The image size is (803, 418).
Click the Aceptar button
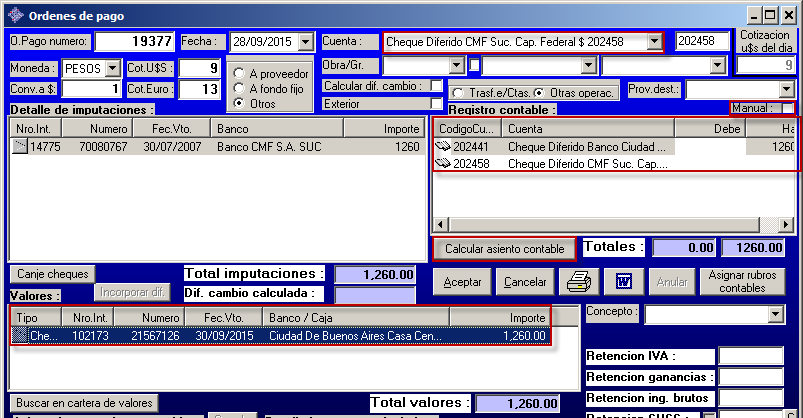[462, 282]
